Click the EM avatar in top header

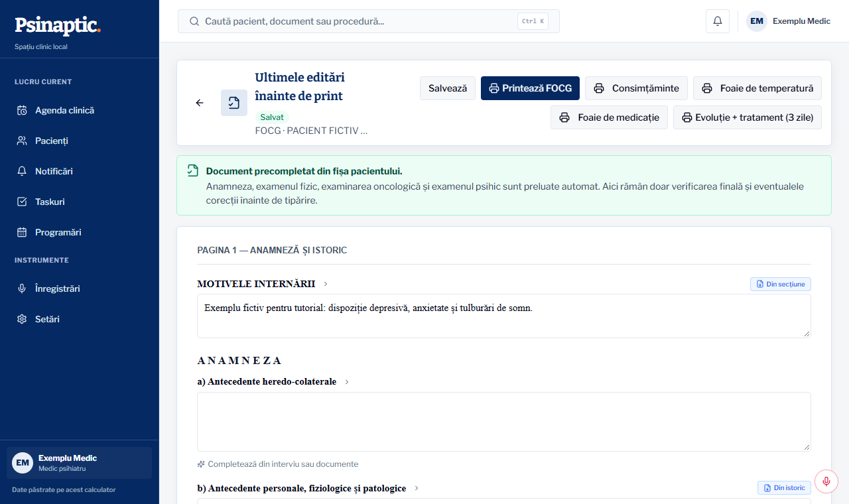[x=757, y=21]
